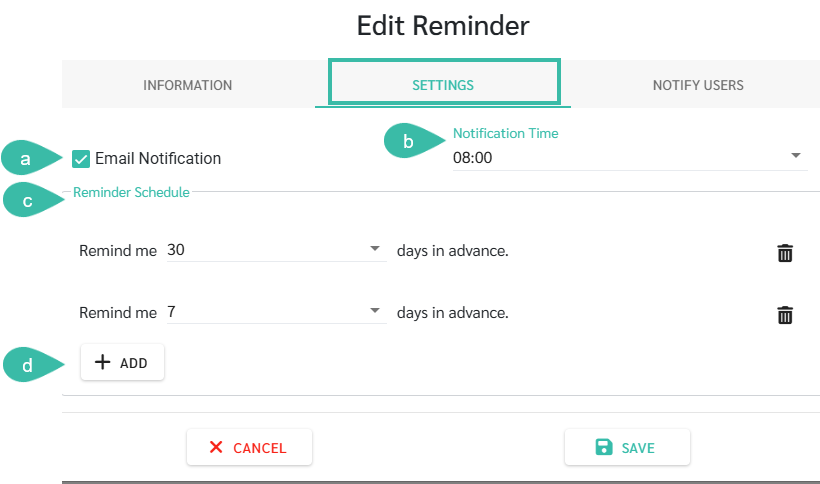Viewport: 820px width, 484px height.
Task: Expand the 7 days reminder dropdown
Action: pos(374,310)
